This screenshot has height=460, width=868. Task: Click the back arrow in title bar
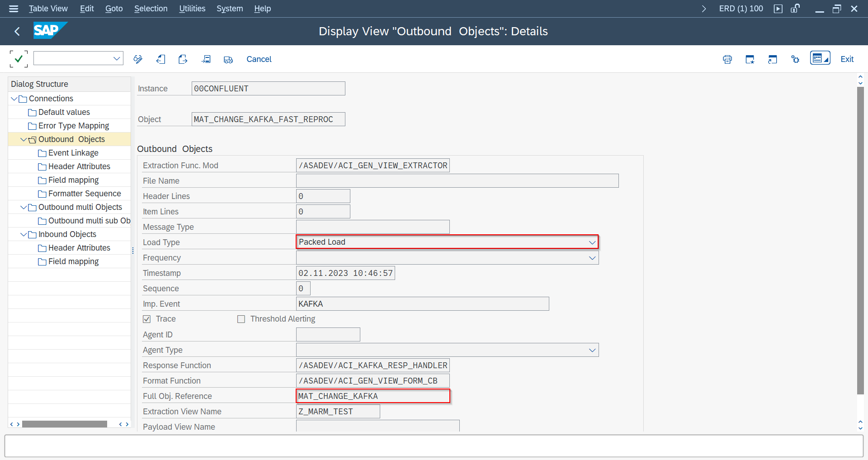[17, 31]
